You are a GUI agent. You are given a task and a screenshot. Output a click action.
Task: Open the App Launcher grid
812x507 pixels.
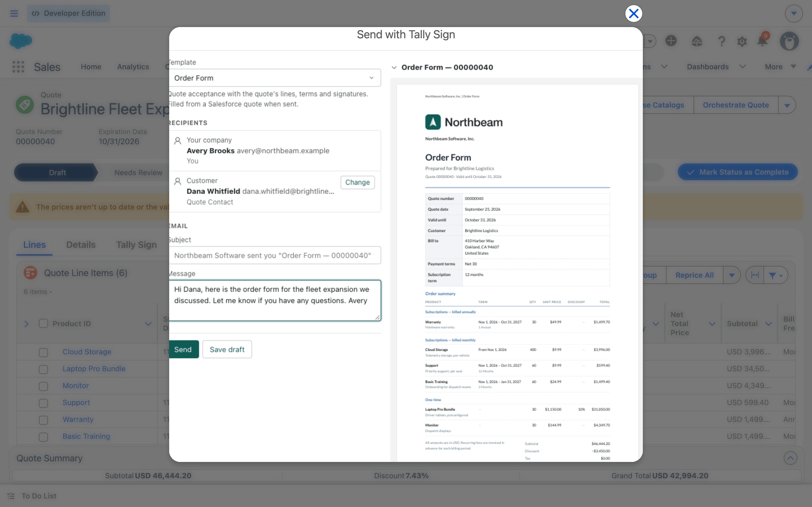(18, 67)
